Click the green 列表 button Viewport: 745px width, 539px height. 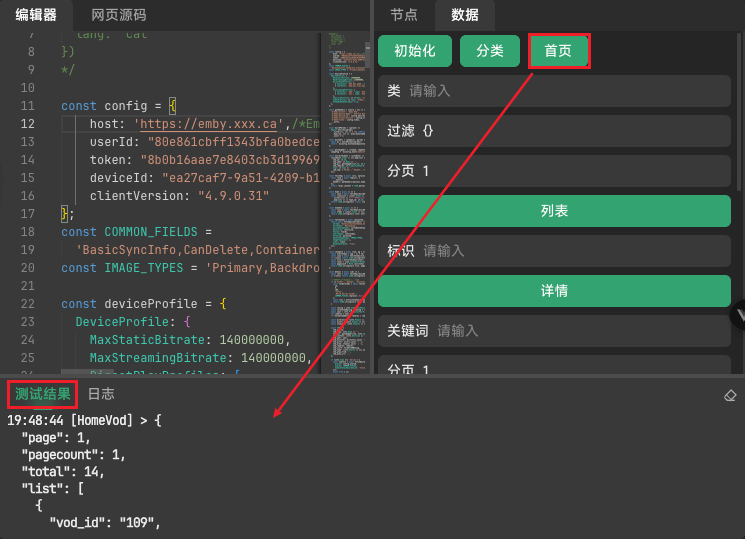(x=554, y=211)
